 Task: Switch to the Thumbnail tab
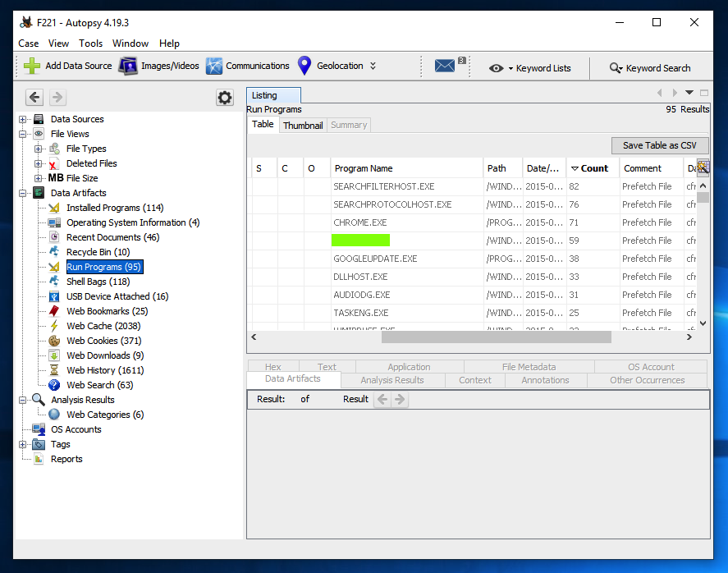click(x=303, y=126)
